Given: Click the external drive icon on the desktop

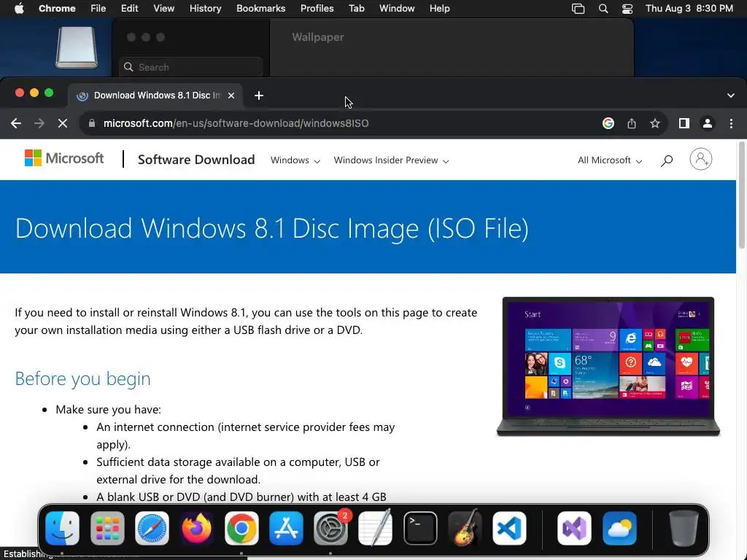Looking at the screenshot, I should (x=77, y=47).
